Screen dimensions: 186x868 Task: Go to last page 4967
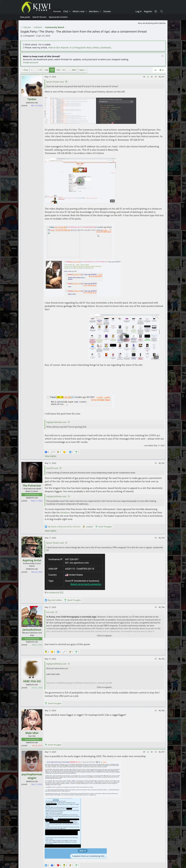[74, 70]
